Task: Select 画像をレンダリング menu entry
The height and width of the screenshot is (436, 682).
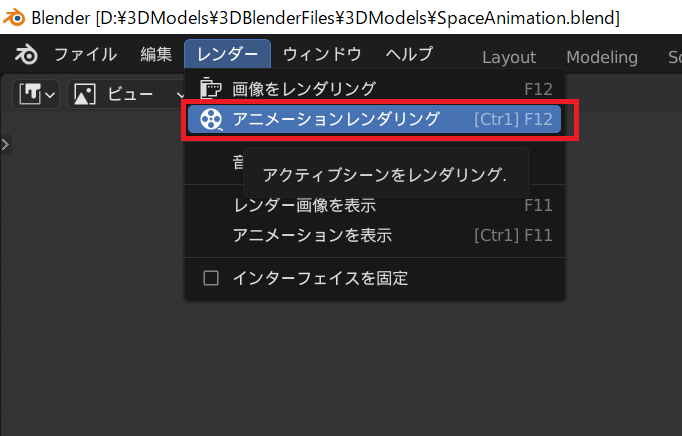Action: coord(375,89)
